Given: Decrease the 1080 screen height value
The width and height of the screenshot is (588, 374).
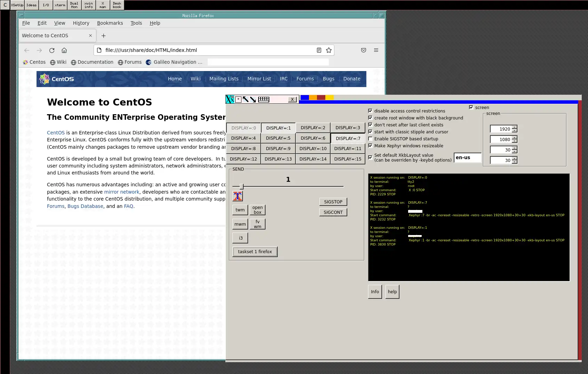Looking at the screenshot, I should pyautogui.click(x=515, y=141).
